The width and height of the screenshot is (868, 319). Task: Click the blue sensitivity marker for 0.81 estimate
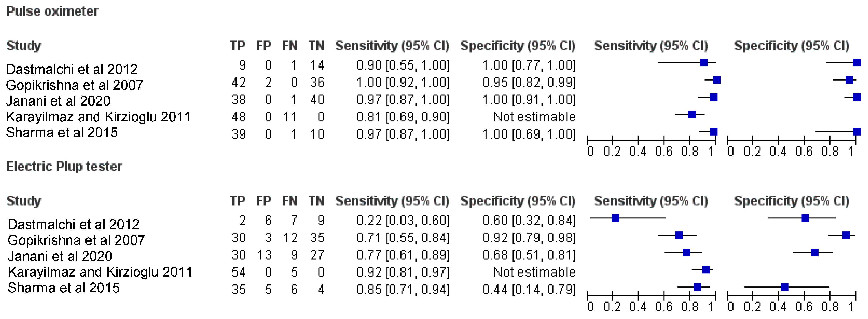pos(692,115)
